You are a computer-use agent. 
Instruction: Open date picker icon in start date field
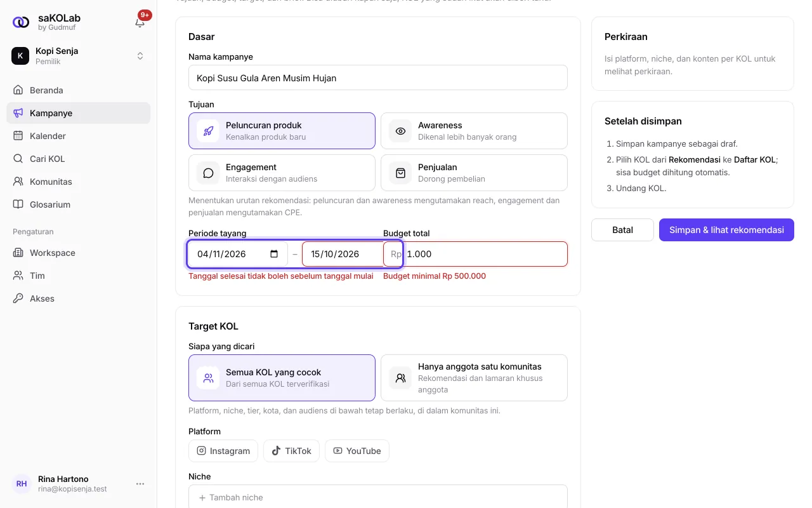click(274, 254)
